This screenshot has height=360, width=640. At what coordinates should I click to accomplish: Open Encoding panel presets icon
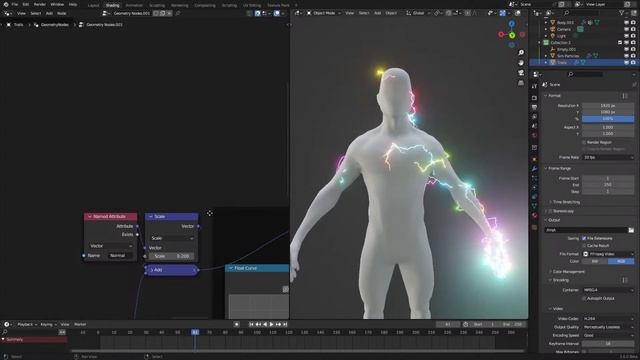tap(625, 280)
